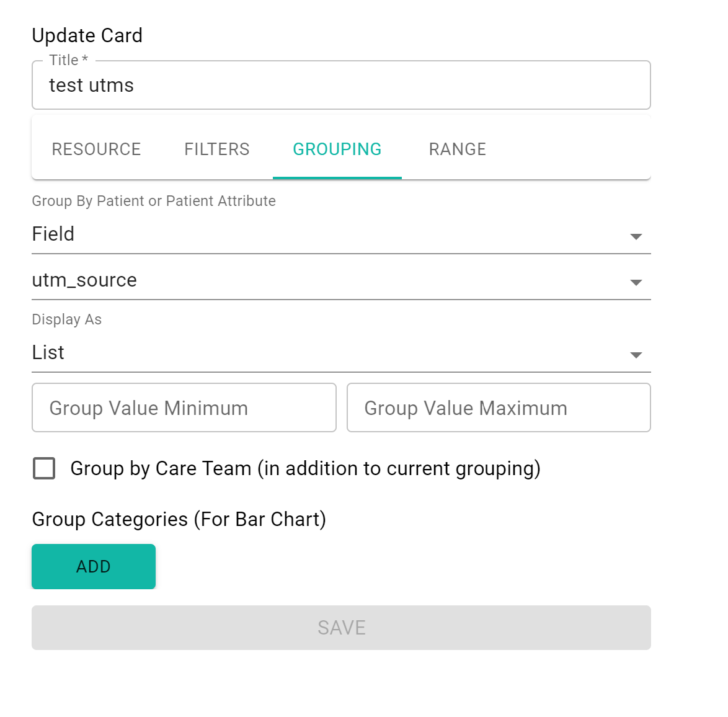Click the Add group category button
The width and height of the screenshot is (728, 717).
point(93,566)
